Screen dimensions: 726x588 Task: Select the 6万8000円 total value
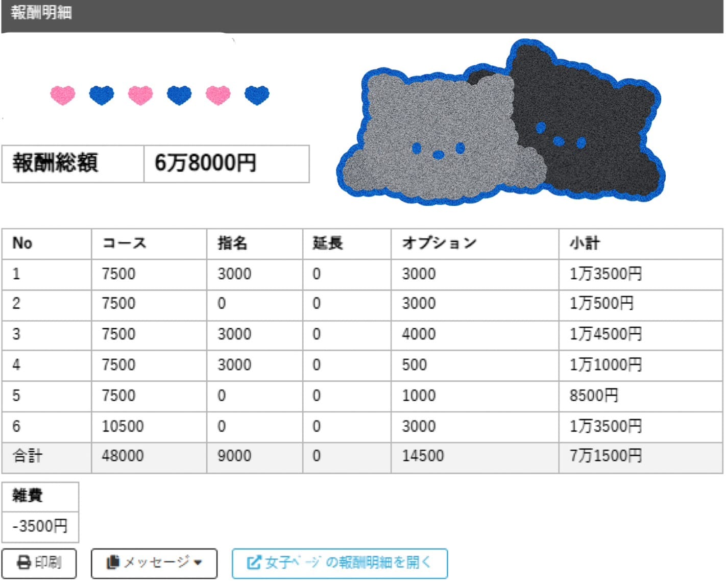[206, 163]
